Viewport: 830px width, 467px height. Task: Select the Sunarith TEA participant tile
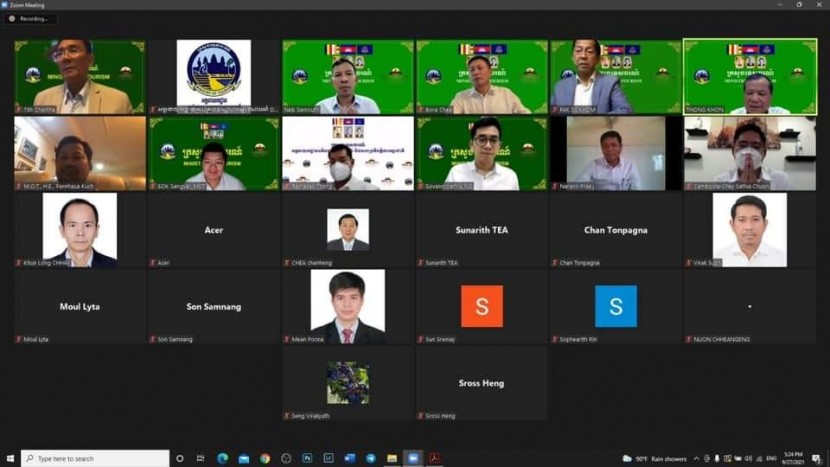coord(481,230)
